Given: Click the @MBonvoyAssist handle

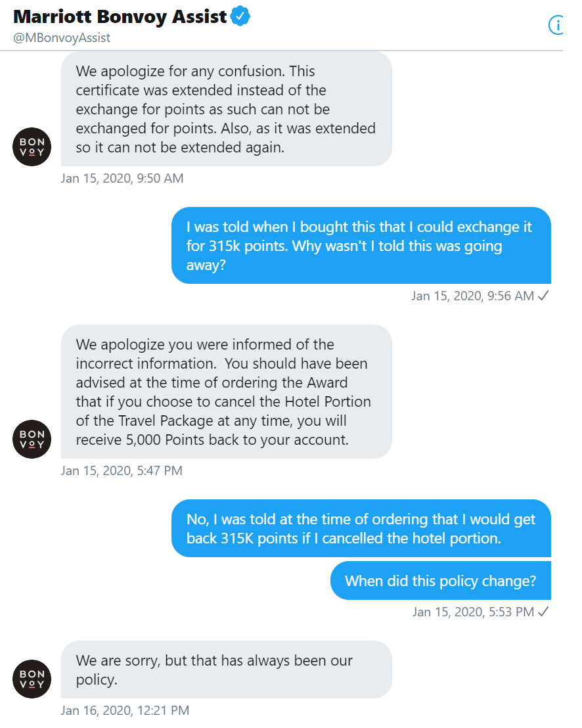Looking at the screenshot, I should click(x=62, y=37).
